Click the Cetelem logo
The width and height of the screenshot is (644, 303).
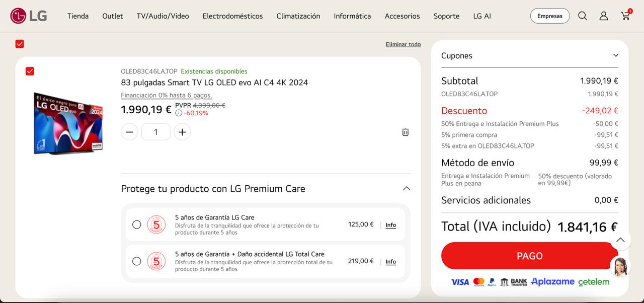594,282
